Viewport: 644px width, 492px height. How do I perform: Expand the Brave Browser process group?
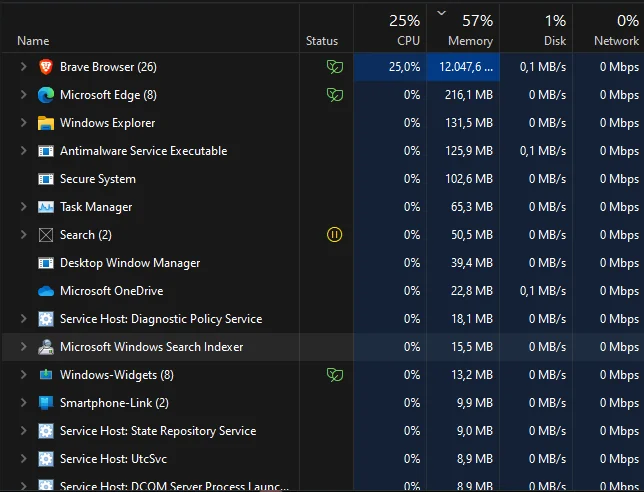(x=23, y=67)
